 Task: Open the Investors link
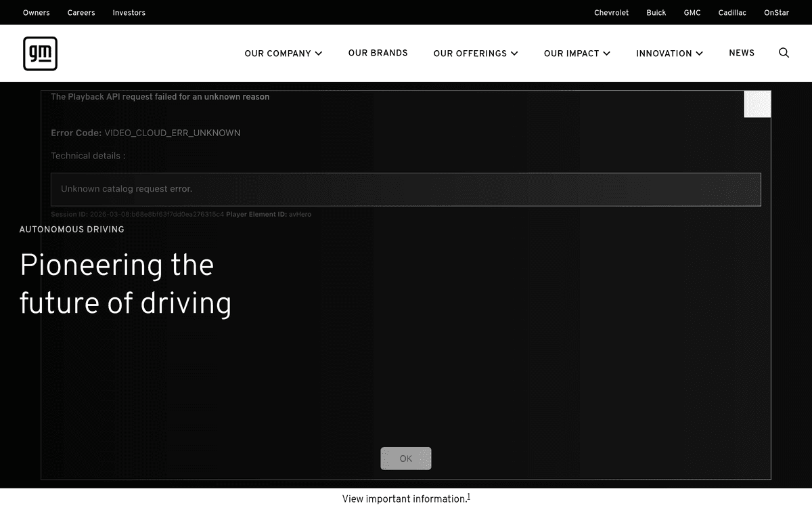[129, 12]
